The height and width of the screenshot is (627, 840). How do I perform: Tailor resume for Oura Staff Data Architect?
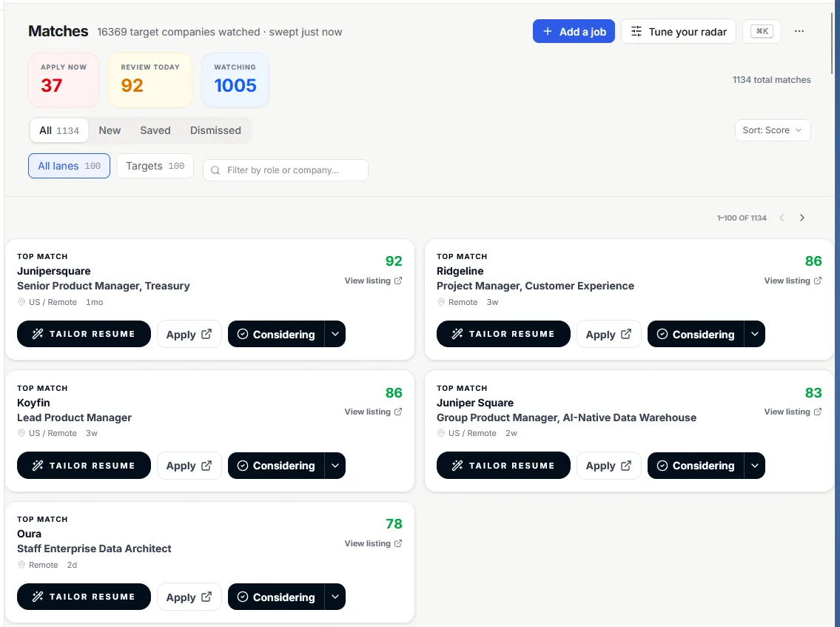pyautogui.click(x=84, y=597)
